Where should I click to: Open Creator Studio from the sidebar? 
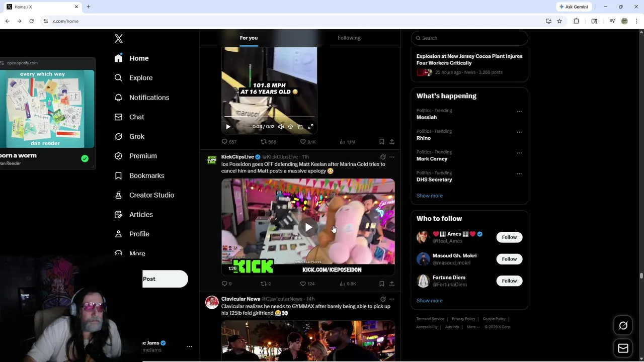coord(144,195)
